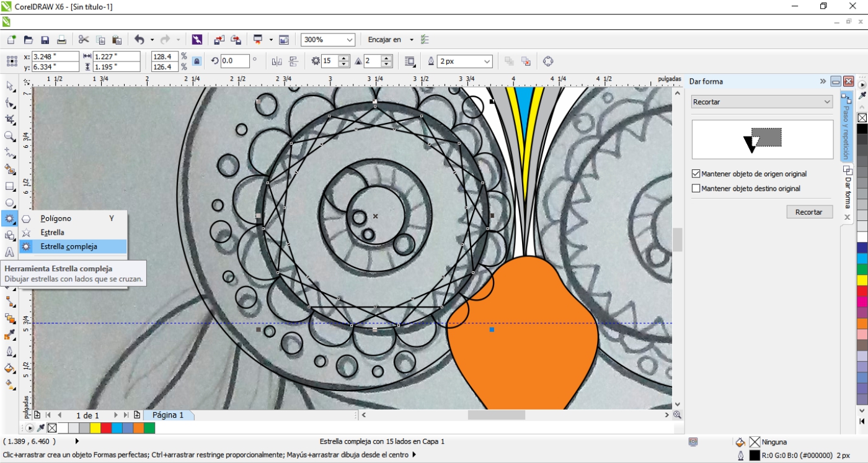The width and height of the screenshot is (868, 463).
Task: Choose Estrella from the flyout
Action: (x=73, y=232)
